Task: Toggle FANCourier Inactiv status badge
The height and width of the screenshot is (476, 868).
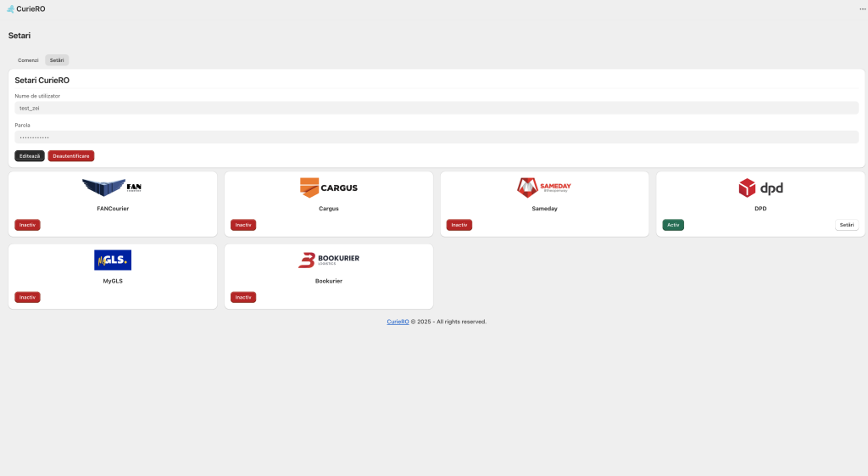Action: click(x=27, y=225)
